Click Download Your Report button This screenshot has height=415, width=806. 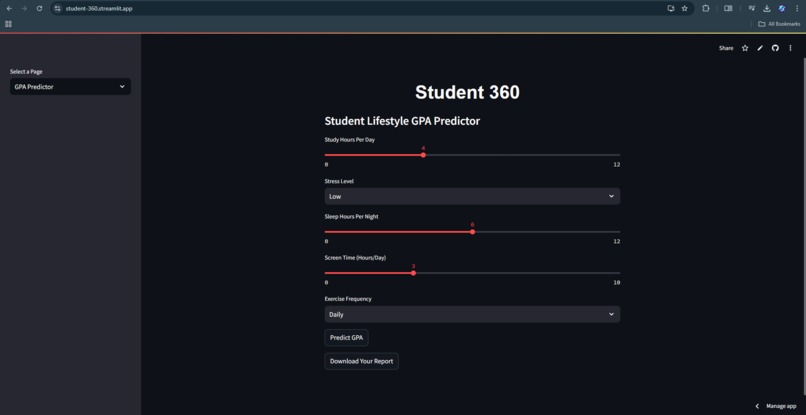click(361, 361)
